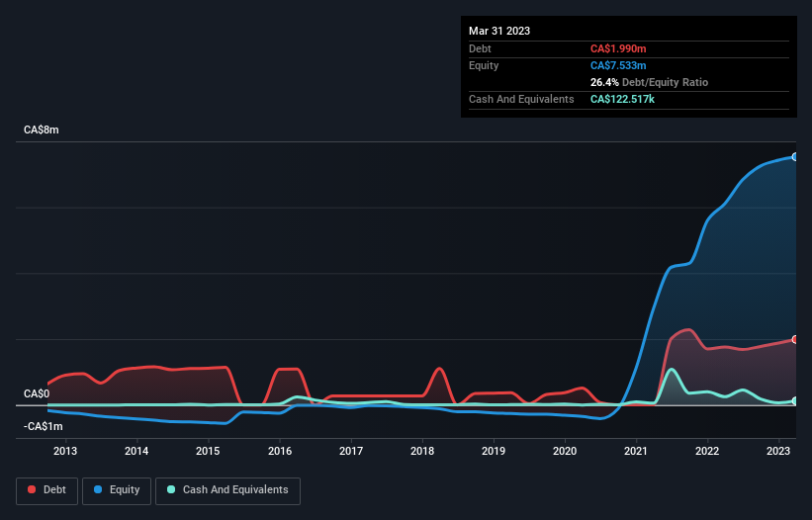The image size is (812, 520).
Task: Click the 2016 x-axis label
Action: pyautogui.click(x=280, y=451)
